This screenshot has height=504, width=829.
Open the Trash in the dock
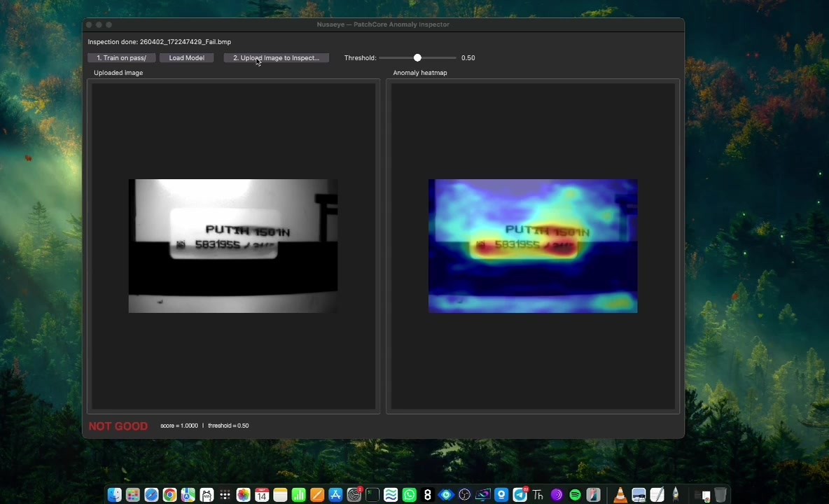(720, 495)
